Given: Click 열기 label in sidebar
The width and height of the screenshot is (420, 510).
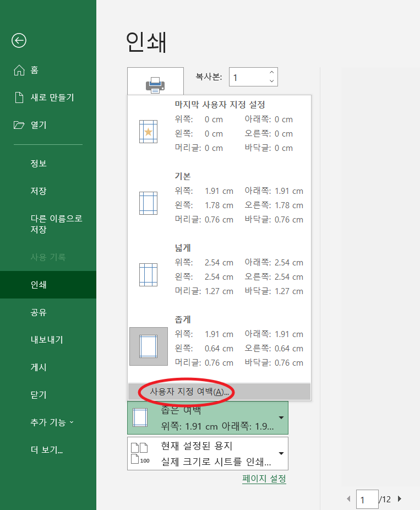Looking at the screenshot, I should pyautogui.click(x=39, y=125).
